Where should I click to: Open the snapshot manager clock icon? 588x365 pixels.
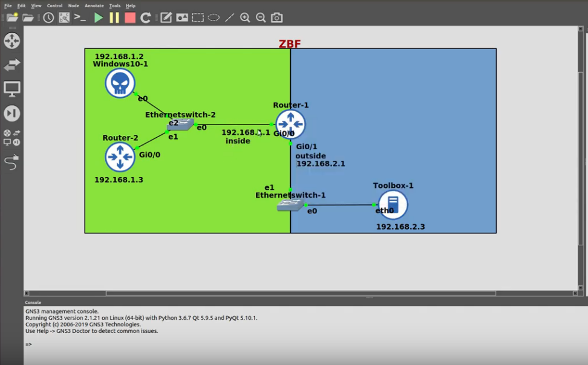[x=48, y=18]
